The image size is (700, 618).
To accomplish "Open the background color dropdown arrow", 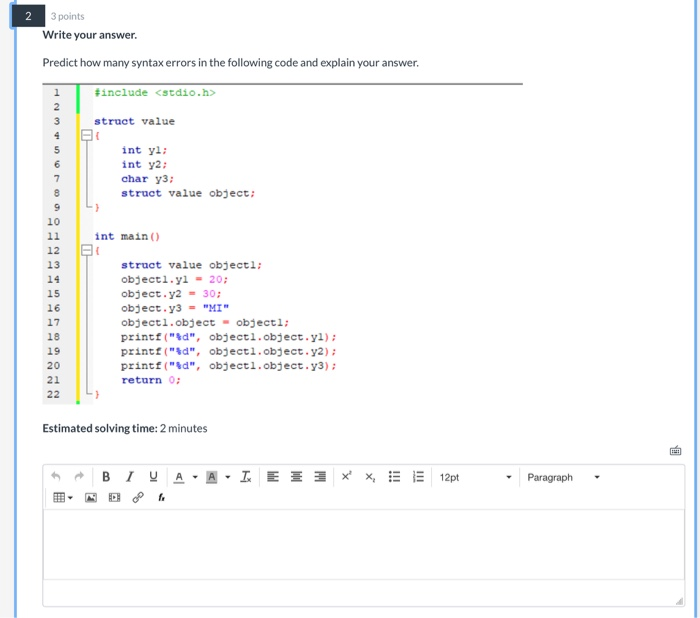I will coord(228,477).
